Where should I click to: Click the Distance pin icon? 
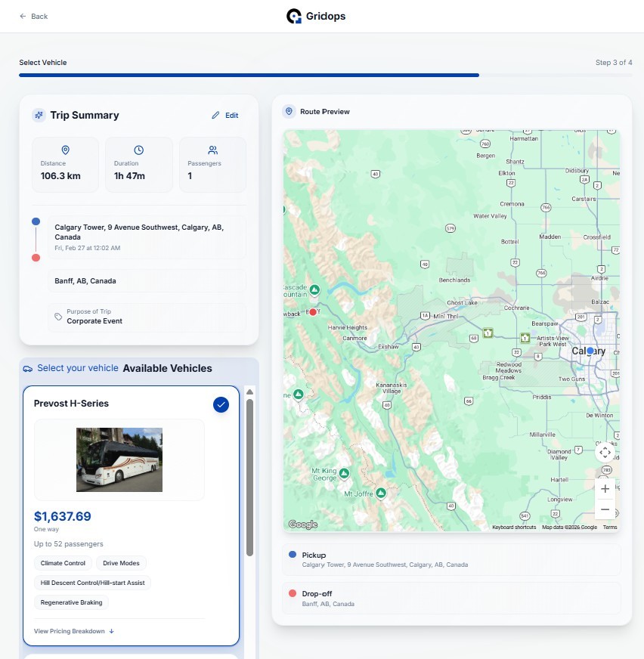click(65, 150)
